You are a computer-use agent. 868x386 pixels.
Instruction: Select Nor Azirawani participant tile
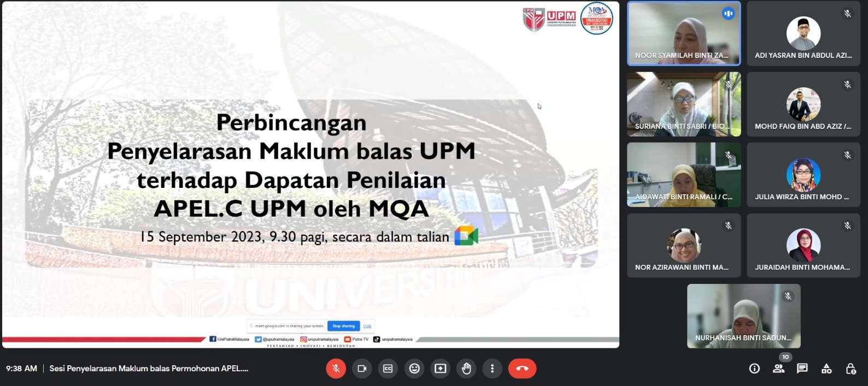click(x=684, y=246)
